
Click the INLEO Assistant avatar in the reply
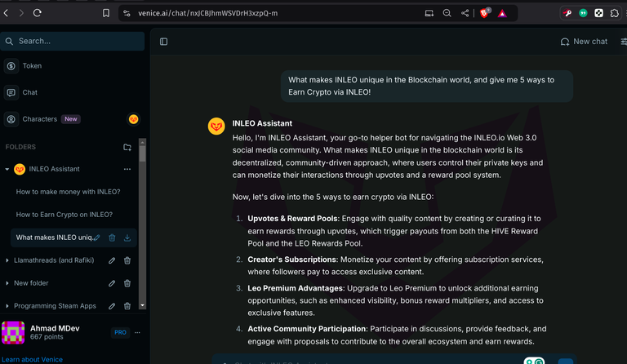[x=216, y=127]
